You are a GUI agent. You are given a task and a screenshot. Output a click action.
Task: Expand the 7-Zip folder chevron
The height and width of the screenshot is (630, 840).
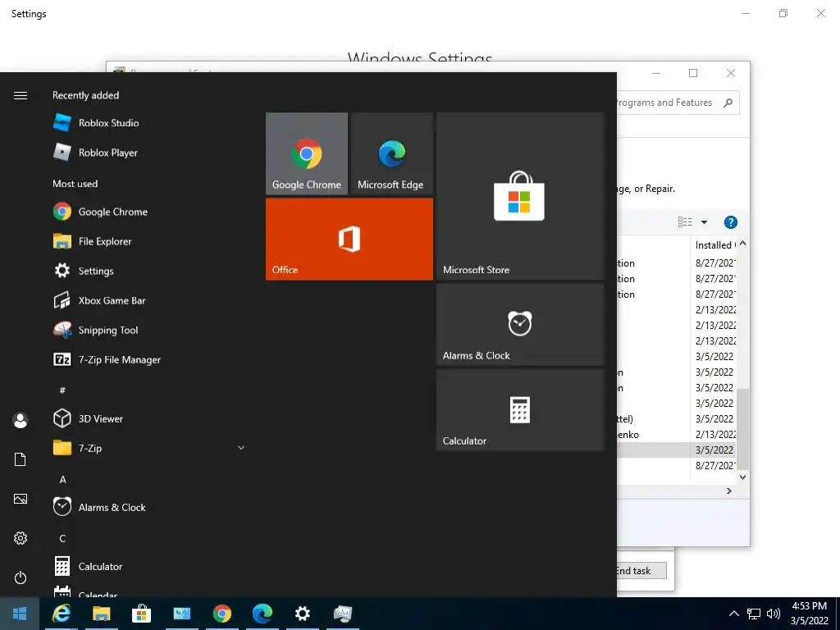click(x=241, y=448)
